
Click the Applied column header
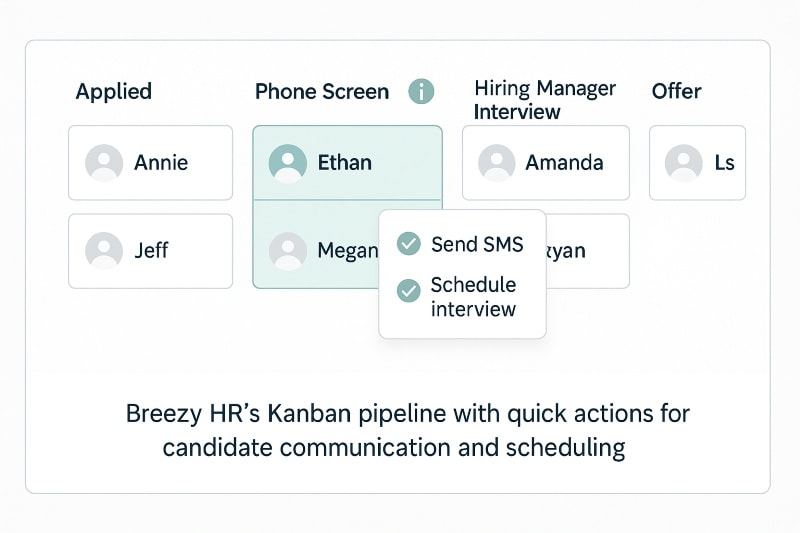click(x=114, y=92)
